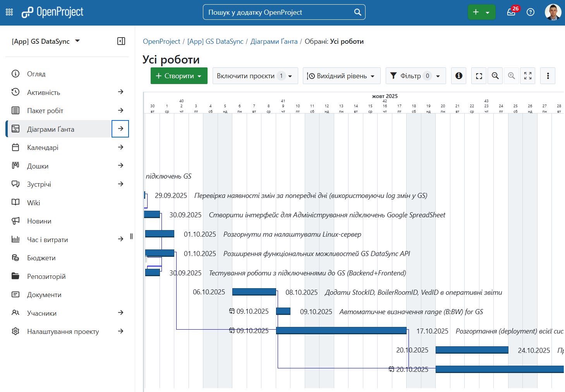Toggle the Фільтр filter panel
Viewport: 565px width, 392px height.
click(415, 76)
